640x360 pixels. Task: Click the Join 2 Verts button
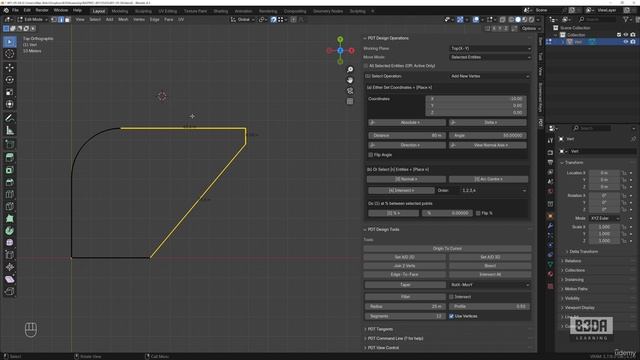404,266
